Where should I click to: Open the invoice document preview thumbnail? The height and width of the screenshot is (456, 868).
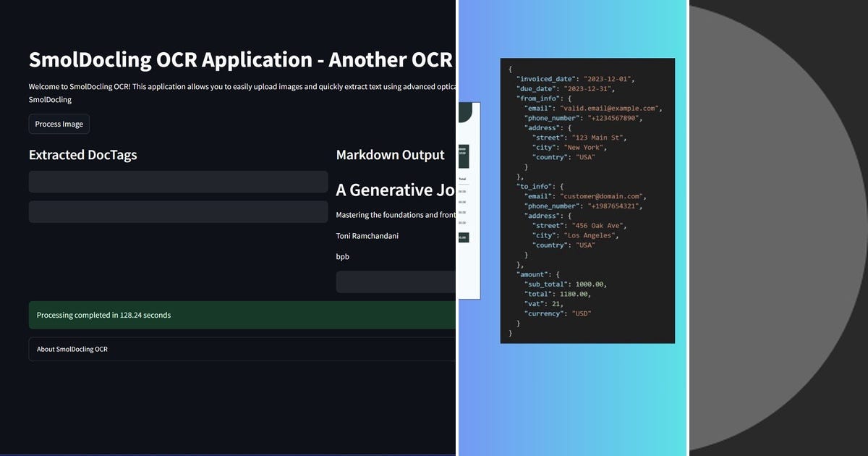point(469,199)
